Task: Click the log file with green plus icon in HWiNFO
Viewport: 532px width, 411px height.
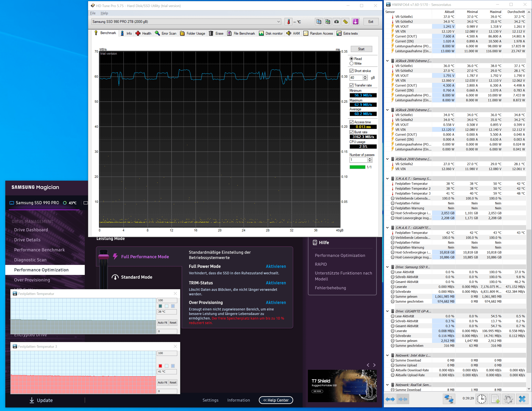Action: click(495, 399)
